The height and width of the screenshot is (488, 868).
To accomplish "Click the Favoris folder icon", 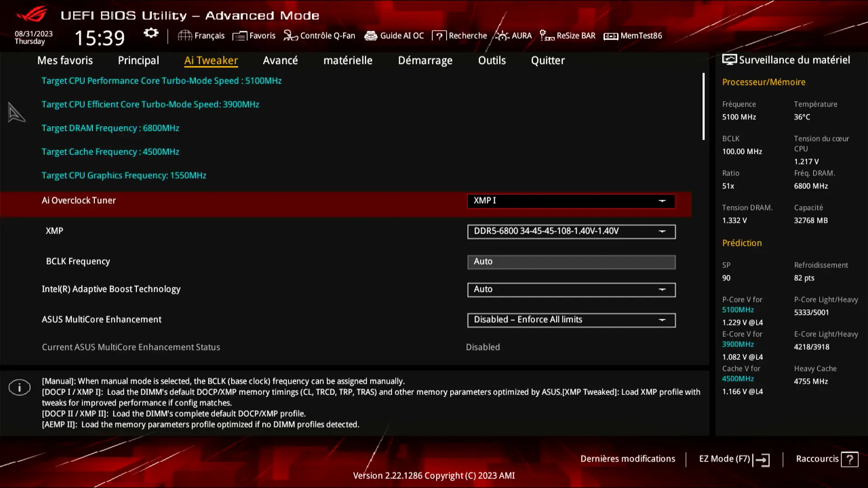I will click(x=240, y=36).
